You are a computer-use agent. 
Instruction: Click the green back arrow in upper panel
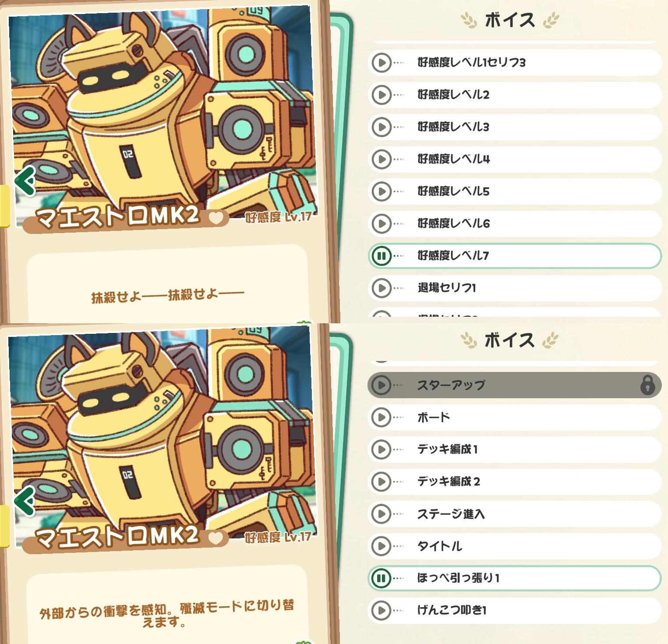point(25,181)
